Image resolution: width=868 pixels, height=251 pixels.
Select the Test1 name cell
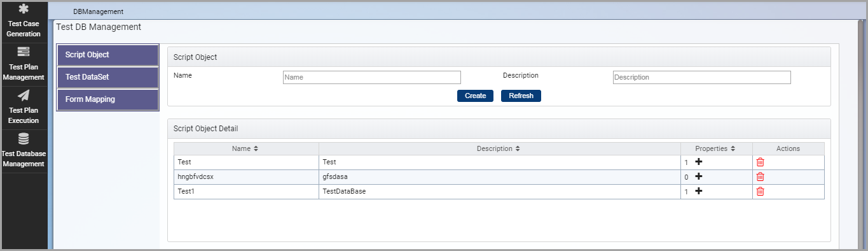[x=246, y=191]
